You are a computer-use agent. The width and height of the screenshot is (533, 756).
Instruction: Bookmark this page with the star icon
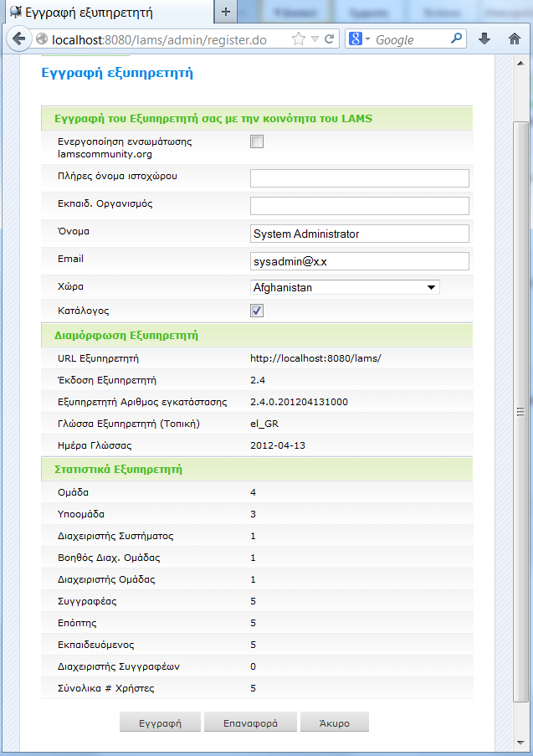(299, 39)
